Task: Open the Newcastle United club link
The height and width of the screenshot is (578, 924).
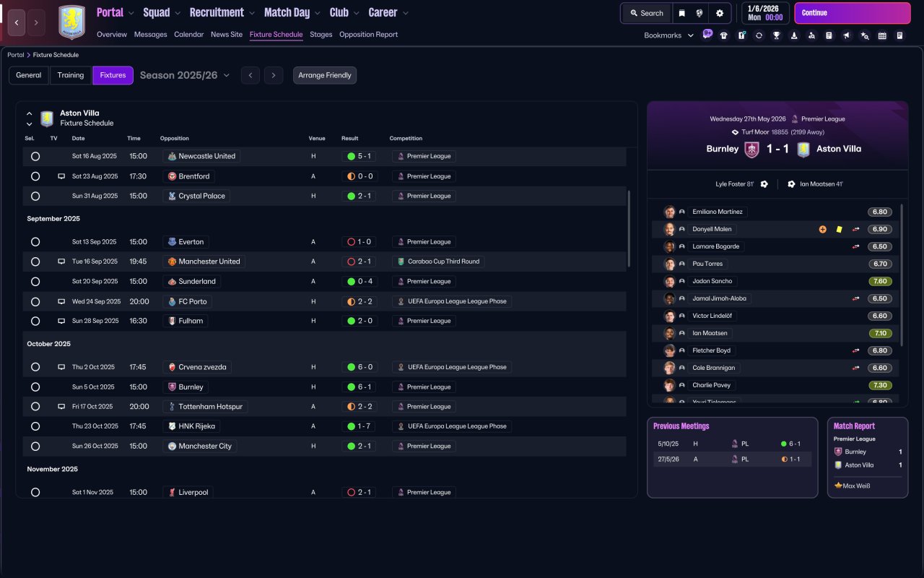Action: (201, 156)
